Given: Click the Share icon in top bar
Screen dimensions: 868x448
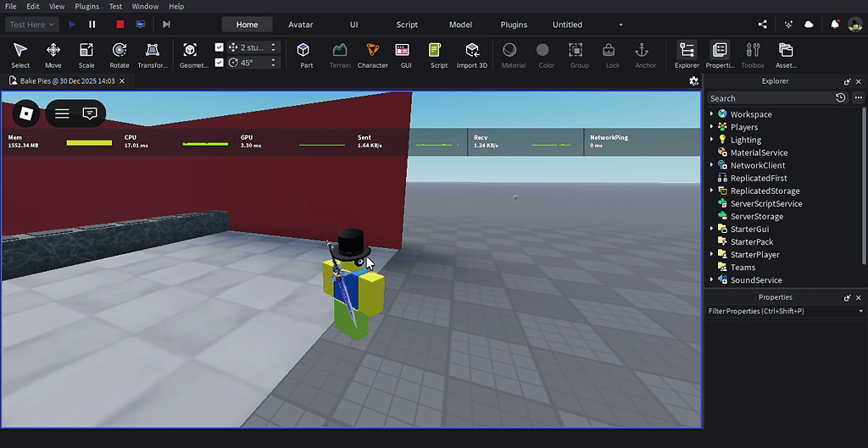Looking at the screenshot, I should 762,25.
